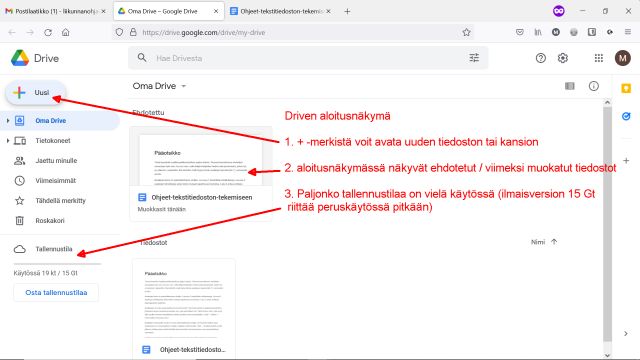Open Google Tasks side panel icon

626,117
